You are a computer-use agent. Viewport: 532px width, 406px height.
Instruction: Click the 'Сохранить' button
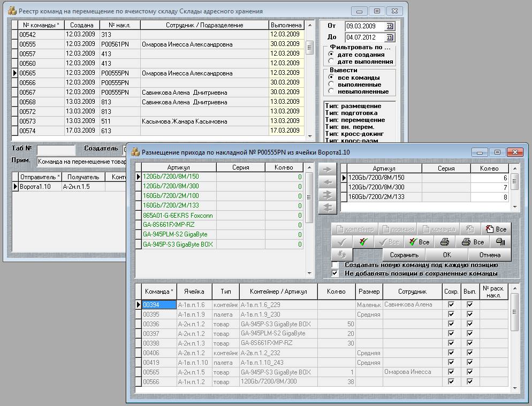click(404, 255)
